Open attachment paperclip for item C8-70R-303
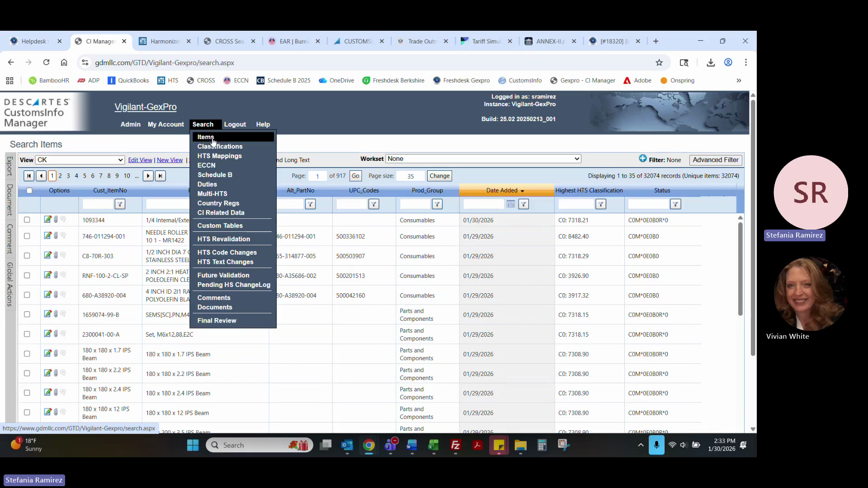 click(56, 255)
